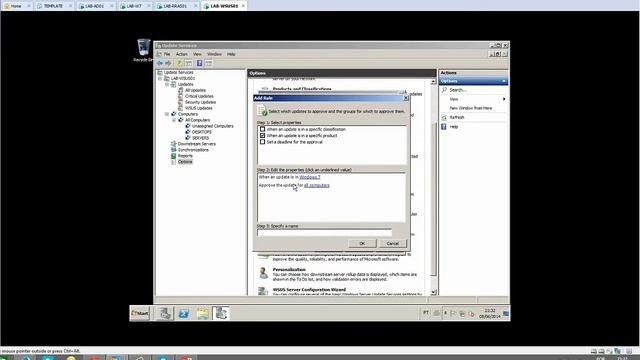
Task: Click the Show/Hide console tree toolbar icon
Action: coord(189,63)
